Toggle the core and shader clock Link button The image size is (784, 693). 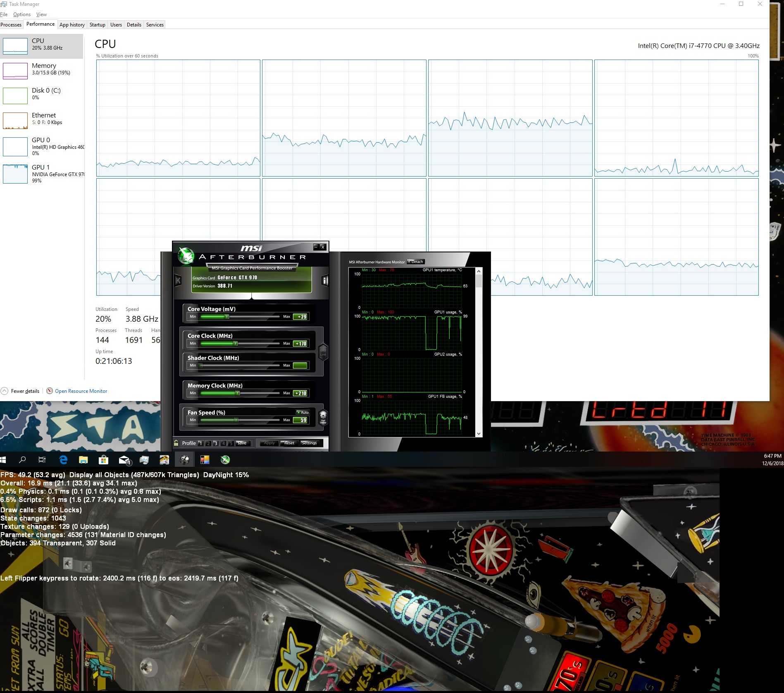[x=323, y=352]
